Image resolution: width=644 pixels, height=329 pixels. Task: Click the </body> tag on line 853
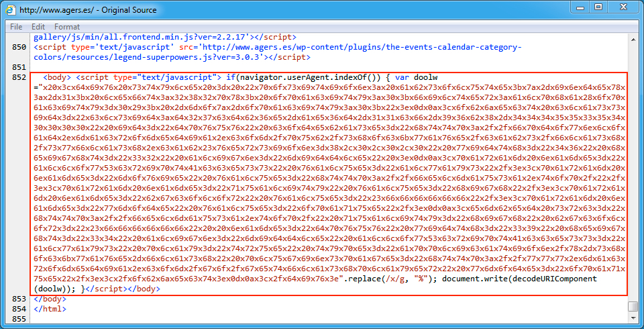(50, 299)
